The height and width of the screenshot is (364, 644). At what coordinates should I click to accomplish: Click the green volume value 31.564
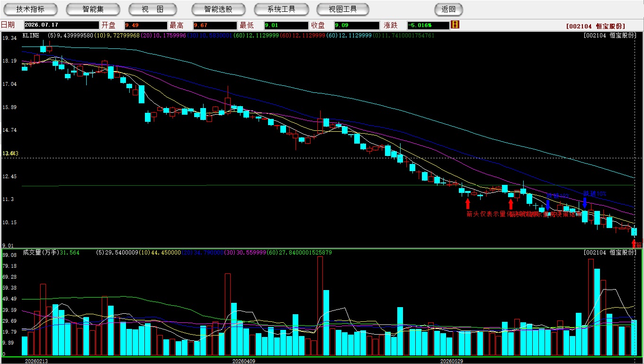(x=70, y=253)
